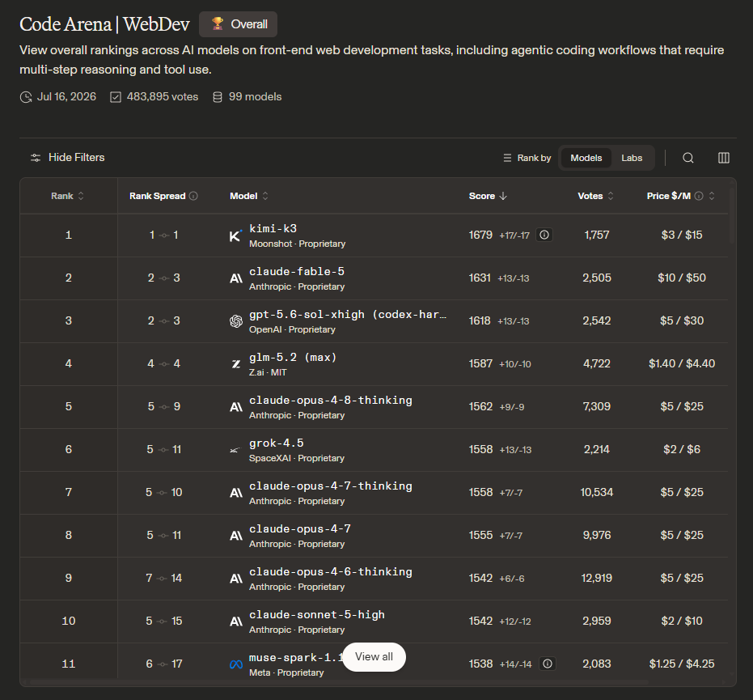Open the grok-4.5 model link
Screen dimensions: 753x700
276,443
